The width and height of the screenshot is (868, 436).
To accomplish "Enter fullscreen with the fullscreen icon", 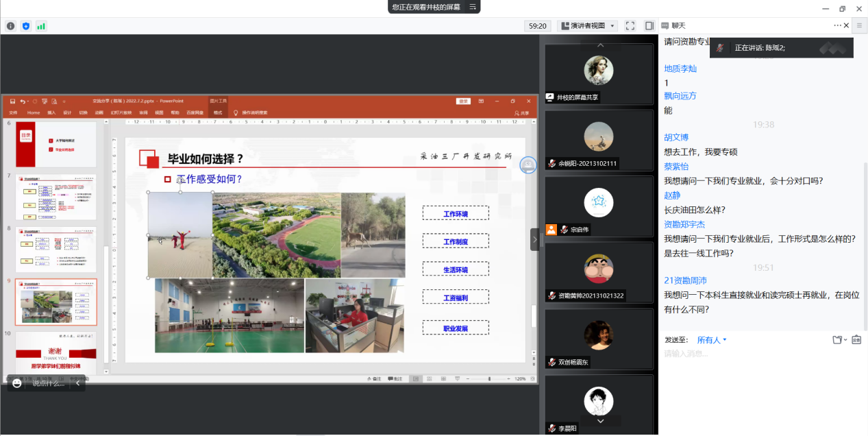I will click(630, 25).
